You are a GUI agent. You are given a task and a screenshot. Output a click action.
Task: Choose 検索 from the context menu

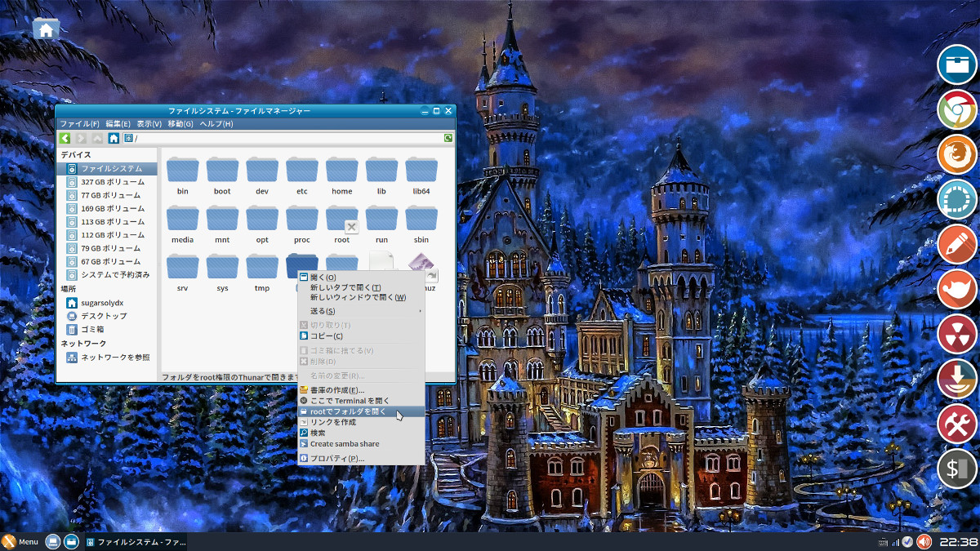coord(361,433)
